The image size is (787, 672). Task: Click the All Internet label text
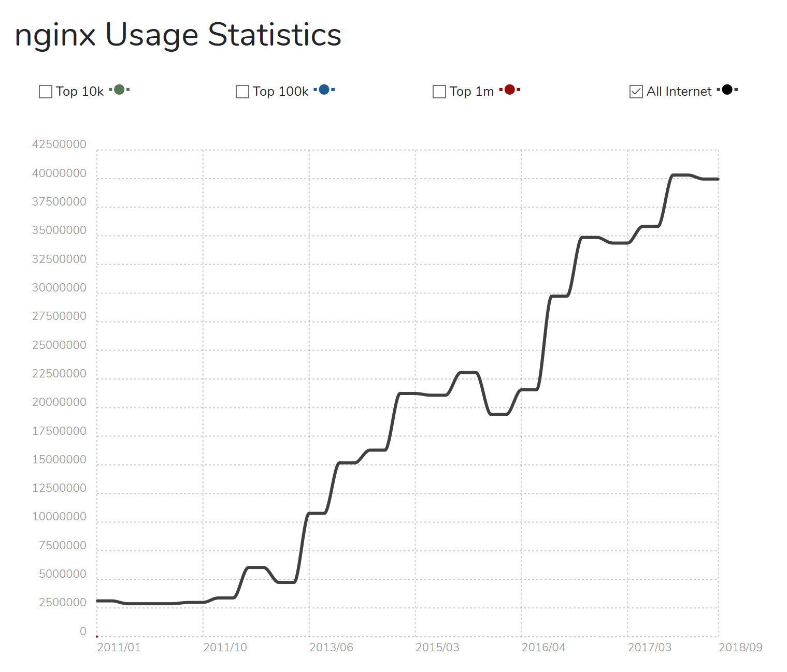679,92
